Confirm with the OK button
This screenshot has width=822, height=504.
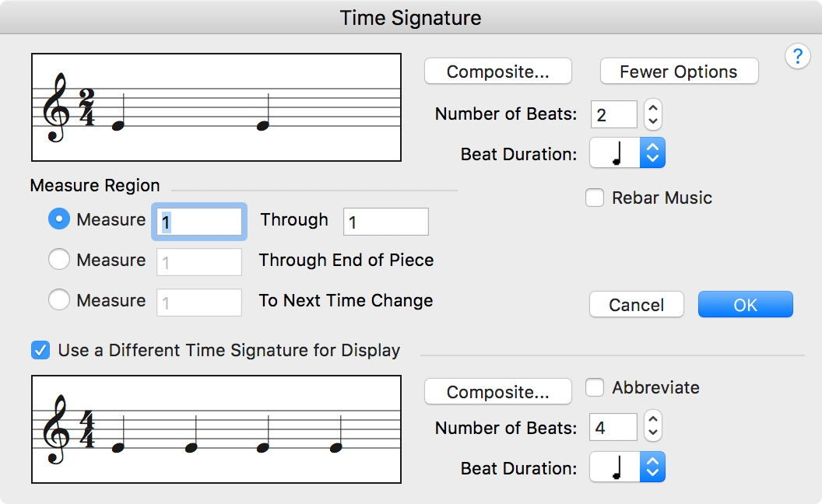745,305
